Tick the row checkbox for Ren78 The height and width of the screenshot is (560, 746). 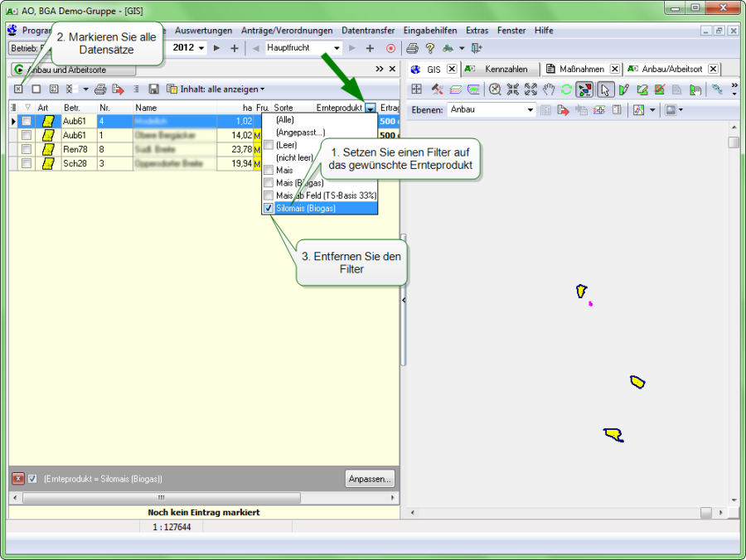27,149
